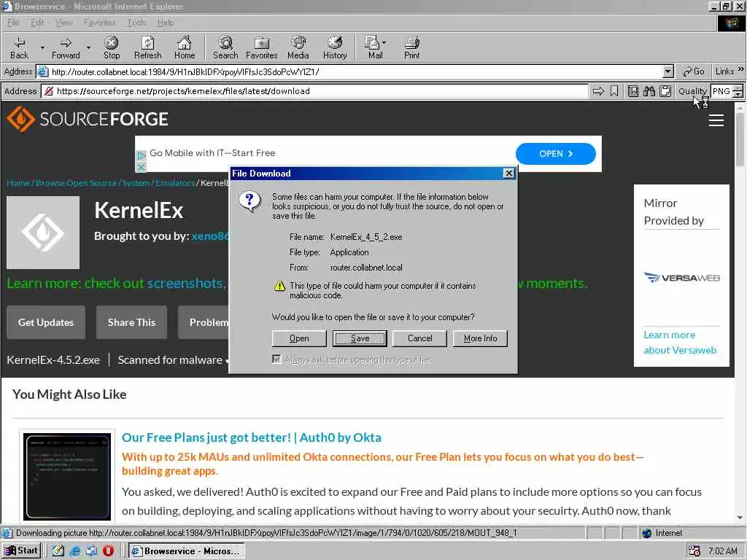Click the Share This button
This screenshot has height=560, width=747.
[131, 322]
